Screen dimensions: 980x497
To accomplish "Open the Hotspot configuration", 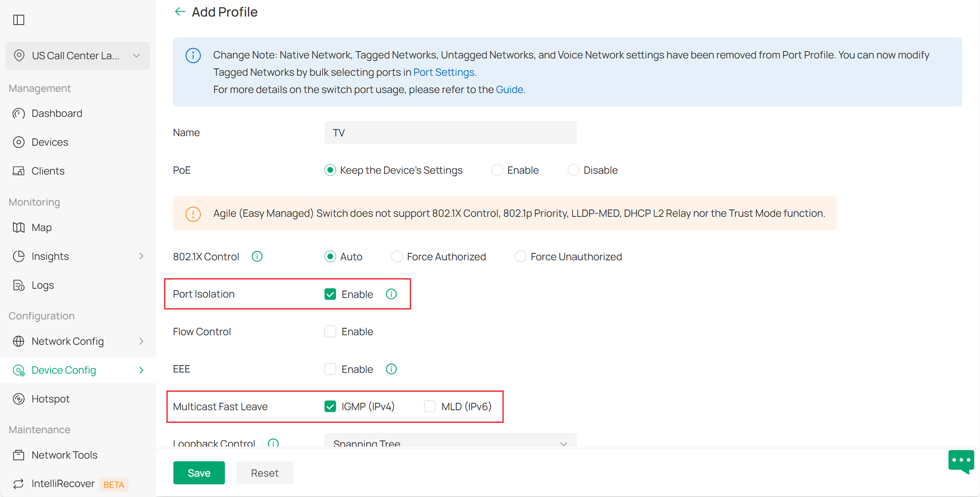I will coord(51,398).
